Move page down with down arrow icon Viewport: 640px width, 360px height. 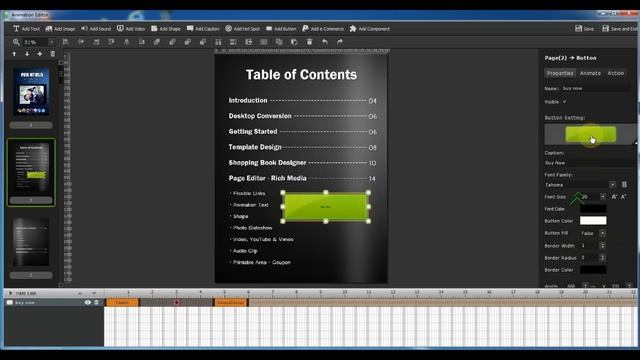click(27, 54)
